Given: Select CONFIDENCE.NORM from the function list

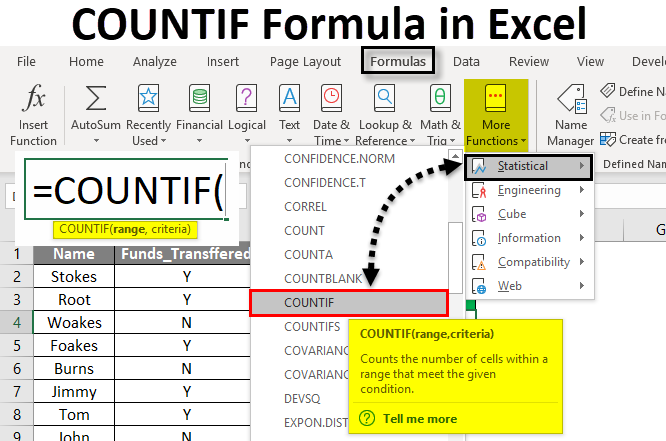Looking at the screenshot, I should pyautogui.click(x=339, y=158).
